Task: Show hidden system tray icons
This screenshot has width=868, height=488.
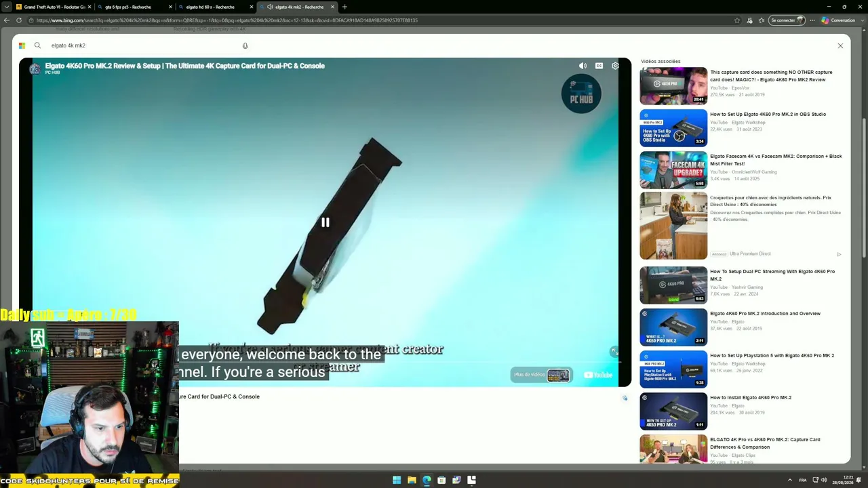Action: (789, 480)
